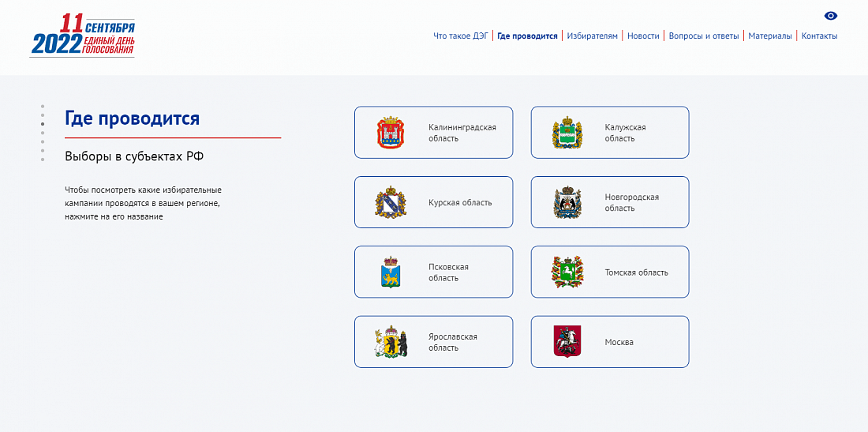
Task: Open the 'Материалы' menu item
Action: tap(770, 36)
